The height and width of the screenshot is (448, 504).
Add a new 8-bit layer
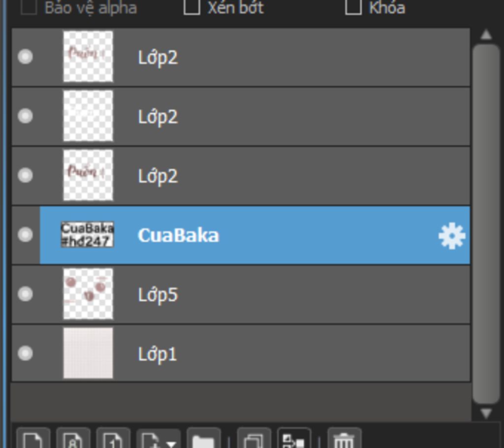73,438
